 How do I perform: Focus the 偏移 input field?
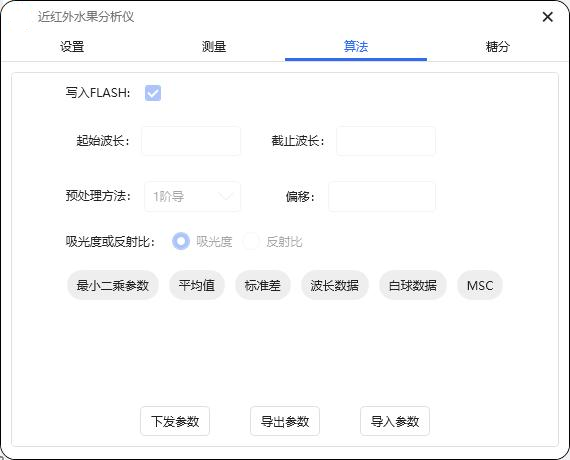point(382,197)
